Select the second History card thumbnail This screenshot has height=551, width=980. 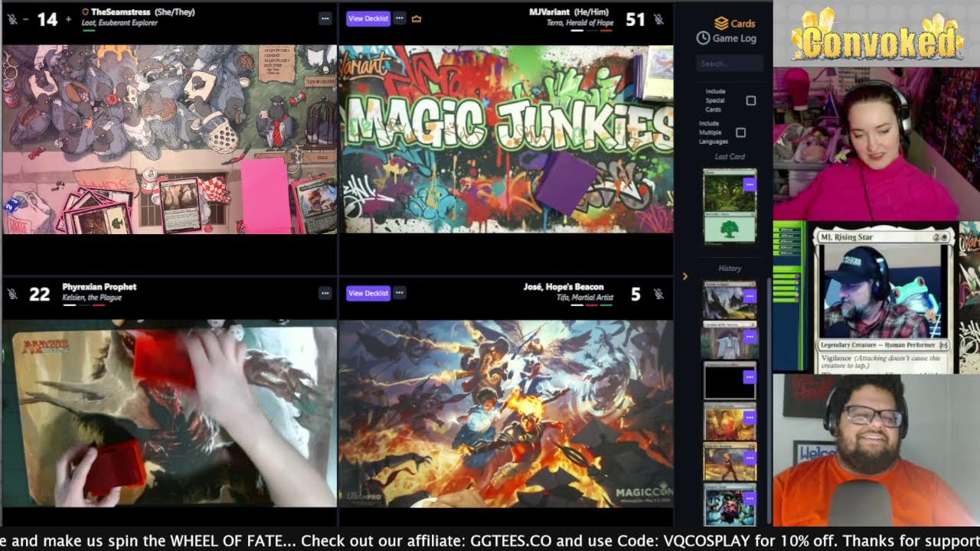click(730, 340)
